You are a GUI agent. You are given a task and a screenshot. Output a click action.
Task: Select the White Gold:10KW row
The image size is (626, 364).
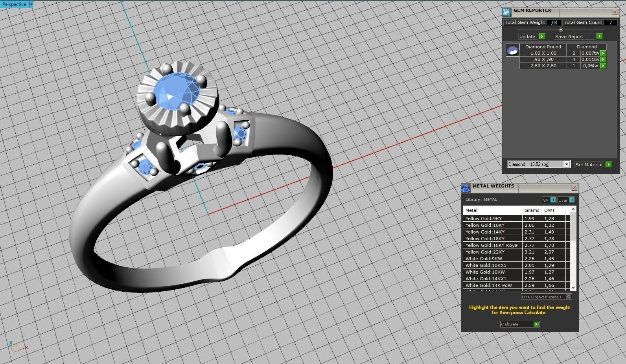pos(516,272)
